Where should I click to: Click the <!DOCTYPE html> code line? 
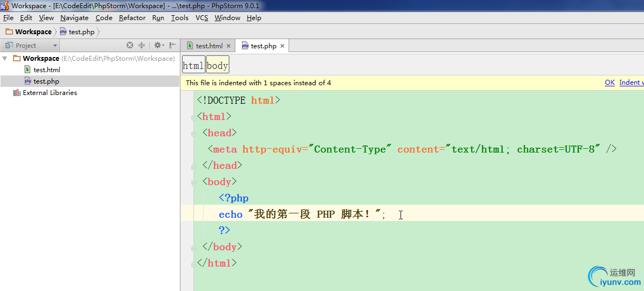(x=239, y=100)
